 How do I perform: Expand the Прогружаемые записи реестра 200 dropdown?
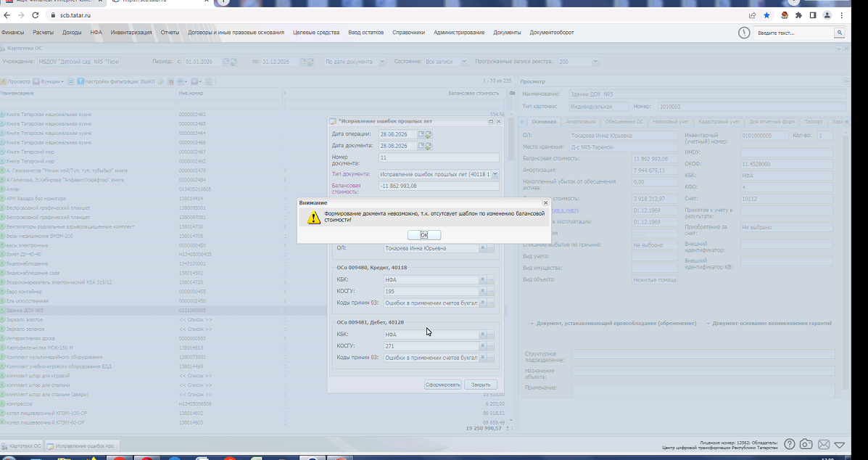tap(595, 62)
